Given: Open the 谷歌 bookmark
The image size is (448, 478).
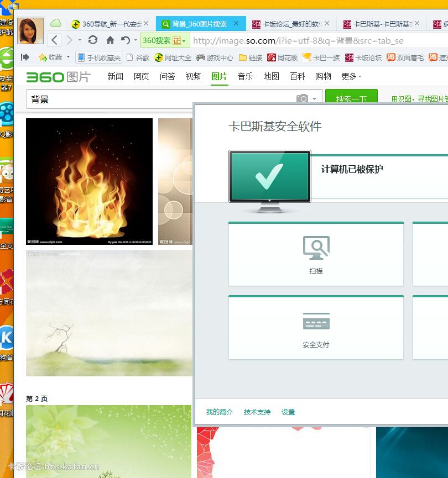Looking at the screenshot, I should point(138,57).
